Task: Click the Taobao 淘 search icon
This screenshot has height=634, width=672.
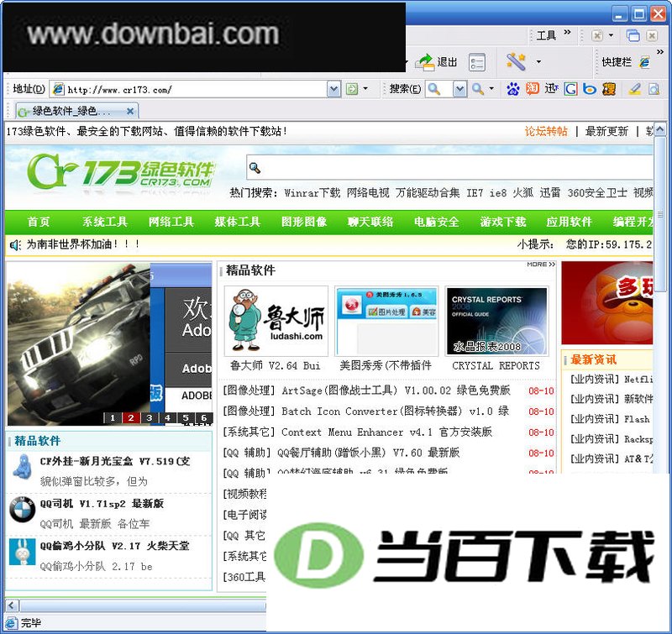Action: pyautogui.click(x=533, y=89)
